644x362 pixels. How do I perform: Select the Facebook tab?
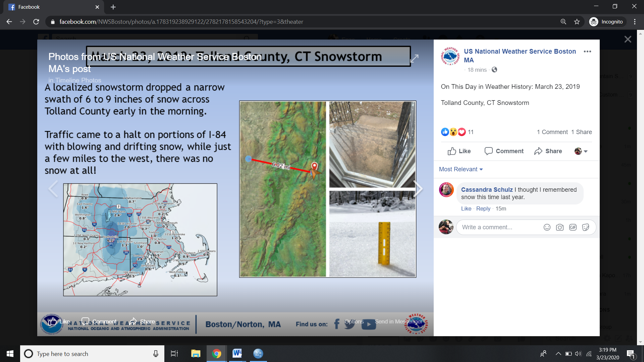pos(54,7)
